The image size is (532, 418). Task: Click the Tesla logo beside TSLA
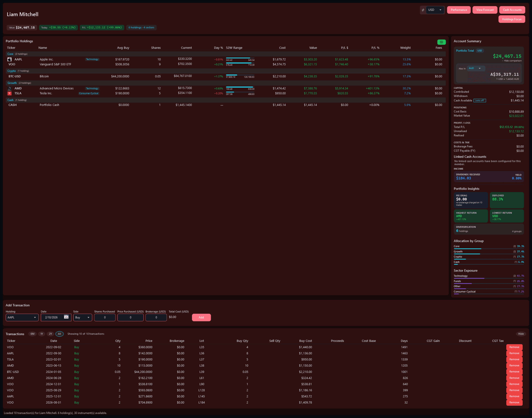(x=10, y=93)
